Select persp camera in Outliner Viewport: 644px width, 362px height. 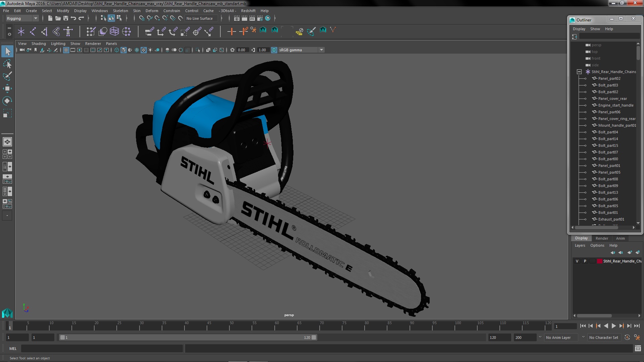(596, 45)
